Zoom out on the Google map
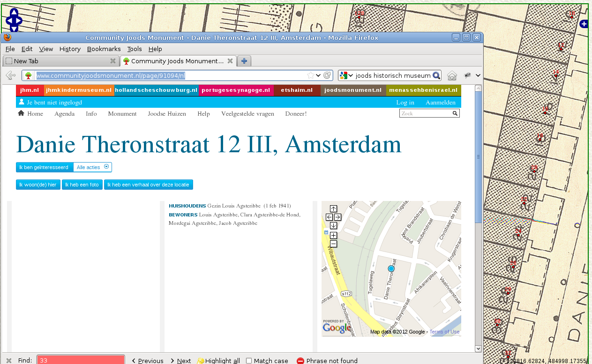This screenshot has width=592, height=364. (x=333, y=244)
